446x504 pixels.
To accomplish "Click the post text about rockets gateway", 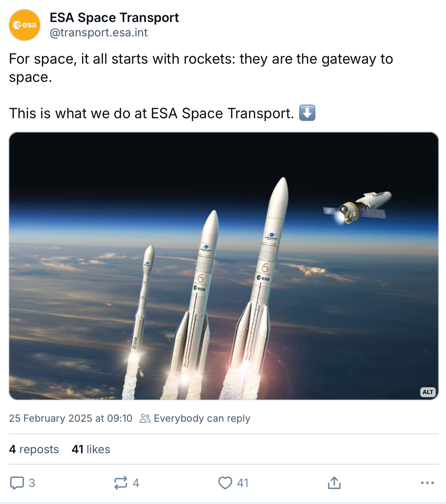I will tap(201, 68).
